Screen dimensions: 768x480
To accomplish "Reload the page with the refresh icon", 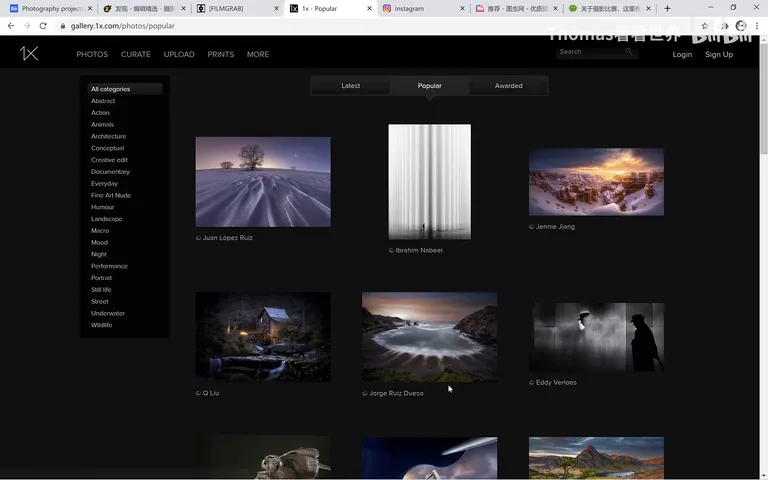I will coord(43,25).
